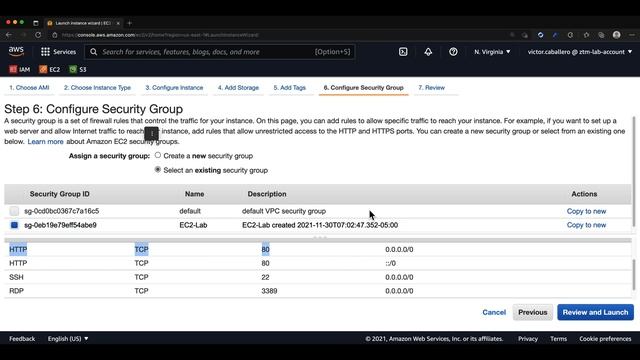This screenshot has height=360, width=640.
Task: Go to step 1. Choose AMI
Action: (29, 88)
